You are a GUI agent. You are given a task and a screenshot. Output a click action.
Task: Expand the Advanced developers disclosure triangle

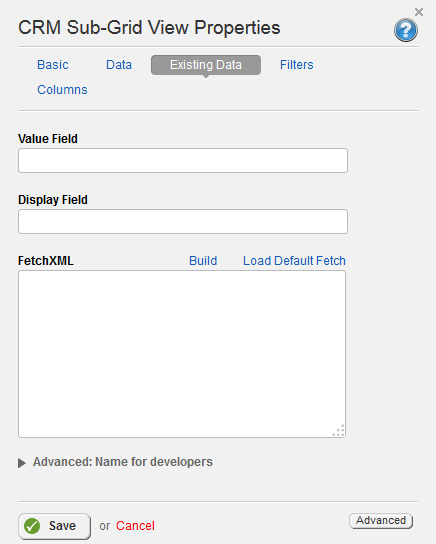pos(22,463)
